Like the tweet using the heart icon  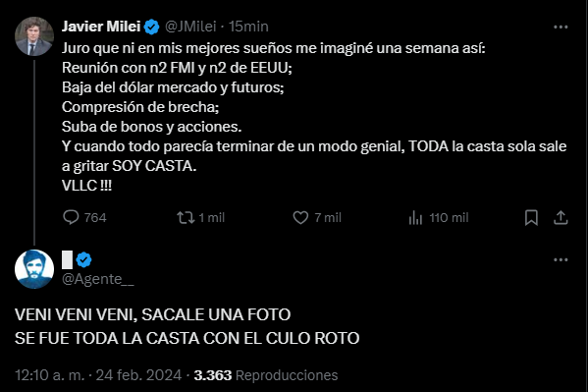coord(300,217)
